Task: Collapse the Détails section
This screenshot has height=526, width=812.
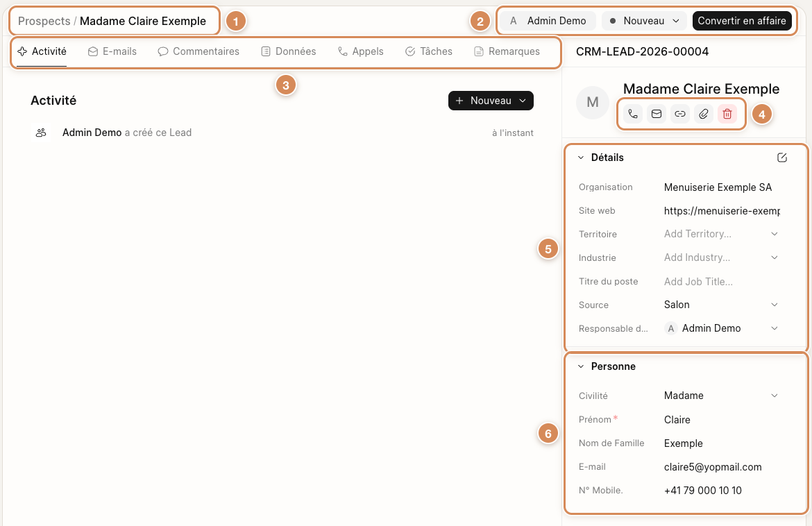Action: point(601,158)
